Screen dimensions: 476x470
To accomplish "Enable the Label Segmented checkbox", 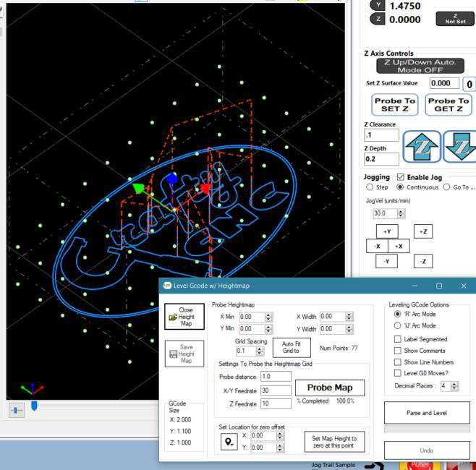I will (x=397, y=339).
